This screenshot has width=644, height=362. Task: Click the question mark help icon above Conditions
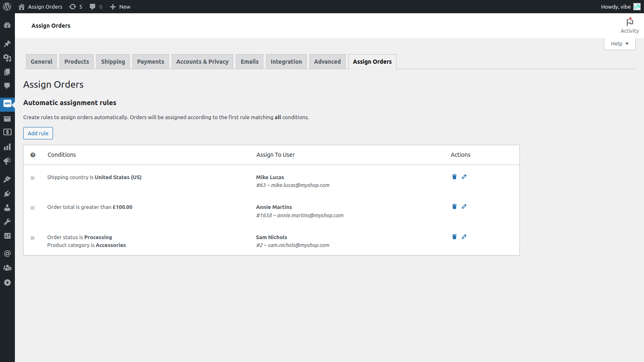point(33,155)
